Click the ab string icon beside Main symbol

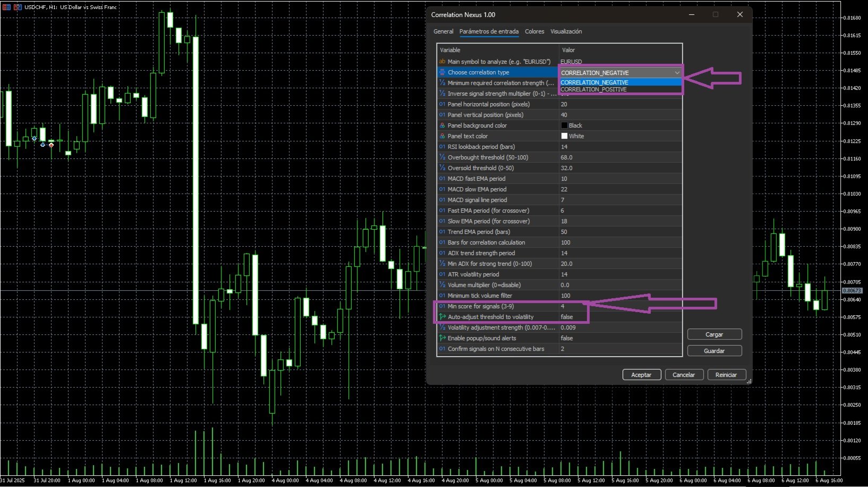pos(442,62)
